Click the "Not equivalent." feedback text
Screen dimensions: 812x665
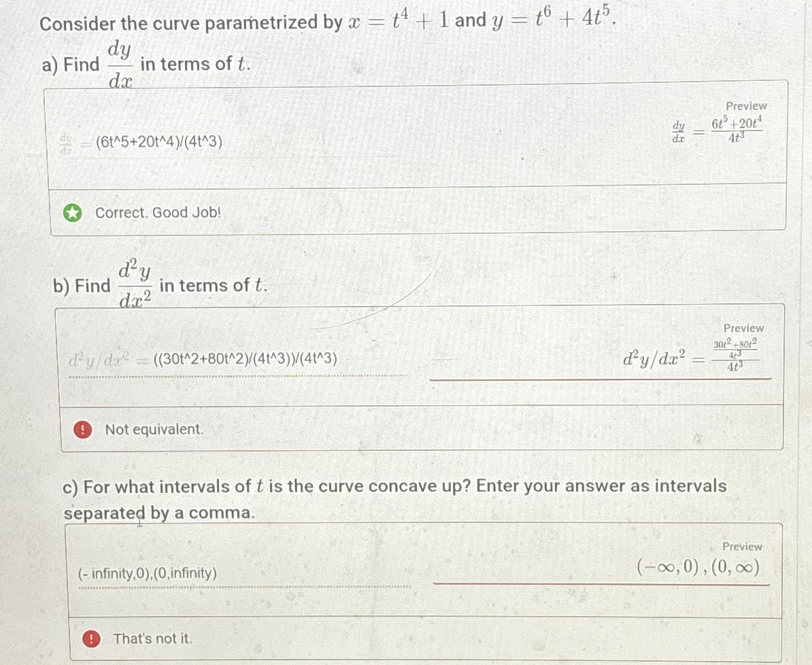pos(154,430)
